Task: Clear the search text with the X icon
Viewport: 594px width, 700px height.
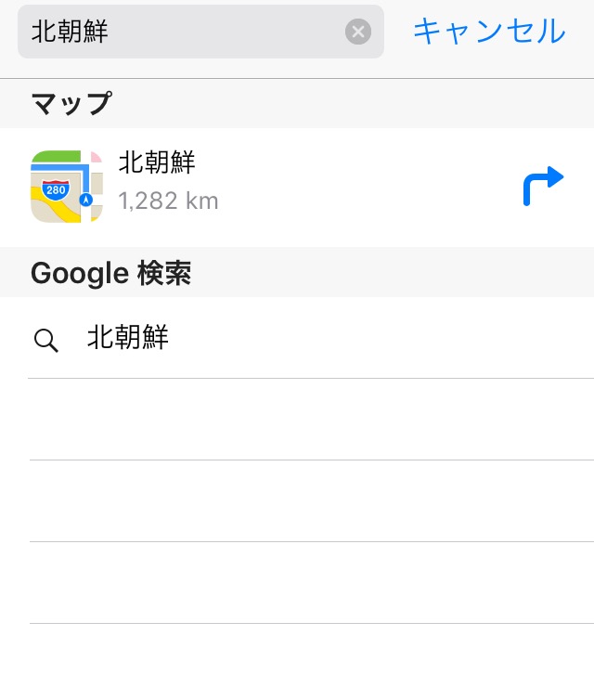Action: [358, 32]
